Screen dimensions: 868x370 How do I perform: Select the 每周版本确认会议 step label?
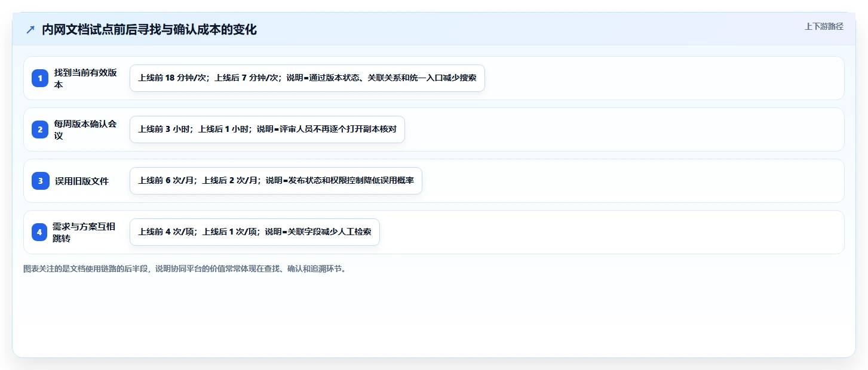(85, 129)
